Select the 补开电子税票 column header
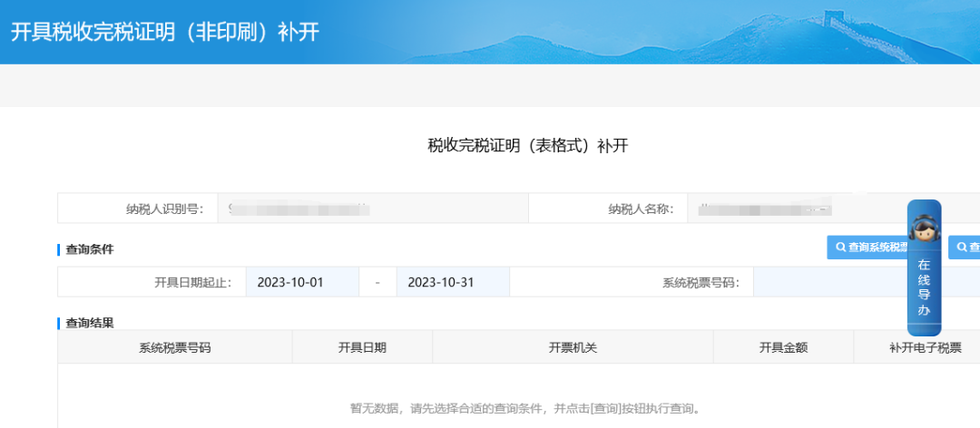980x428 pixels. coord(916,347)
